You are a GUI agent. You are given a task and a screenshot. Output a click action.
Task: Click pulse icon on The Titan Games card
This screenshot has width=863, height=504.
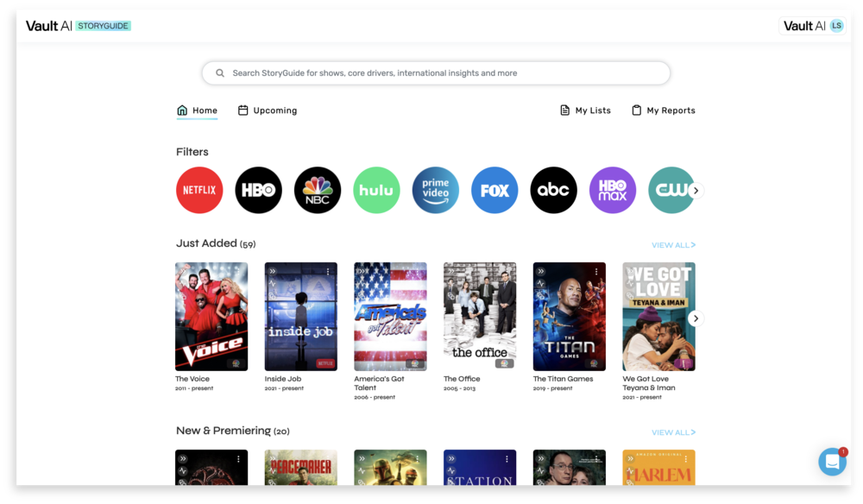pyautogui.click(x=541, y=284)
